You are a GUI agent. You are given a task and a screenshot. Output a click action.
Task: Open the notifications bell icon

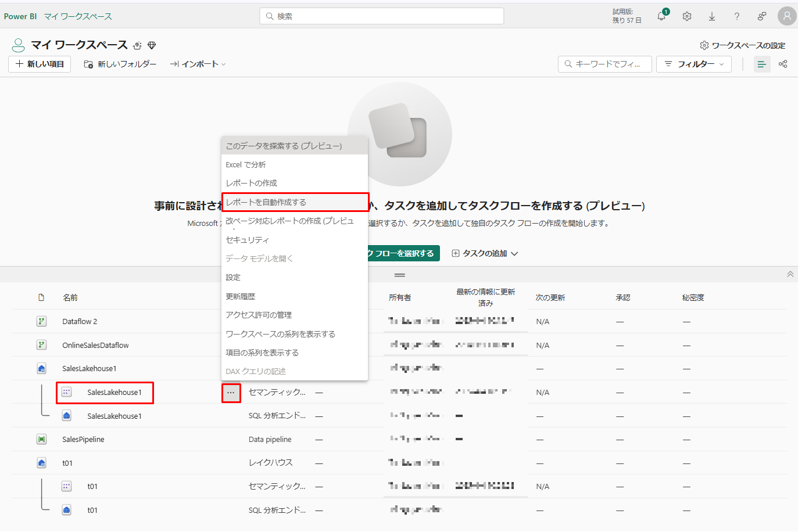(x=661, y=16)
